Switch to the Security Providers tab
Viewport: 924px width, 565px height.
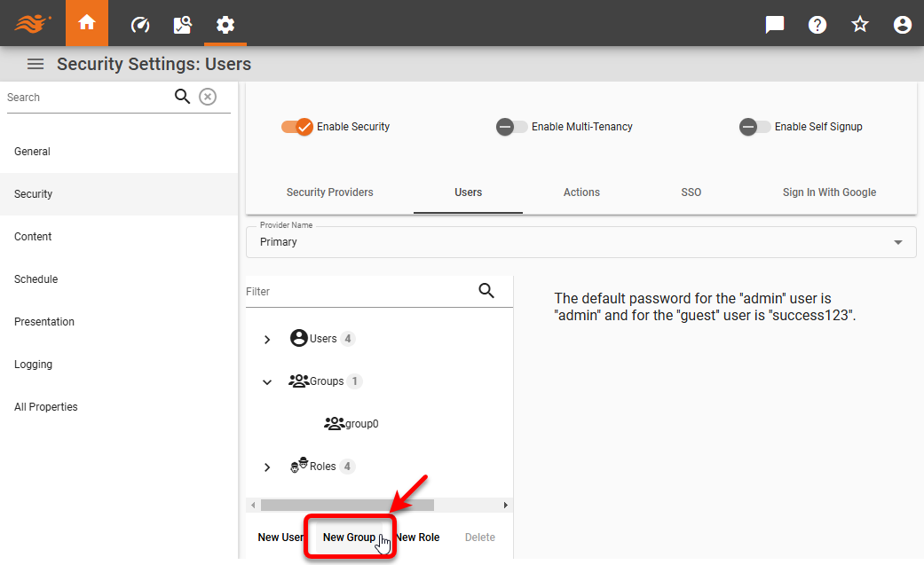pos(329,192)
